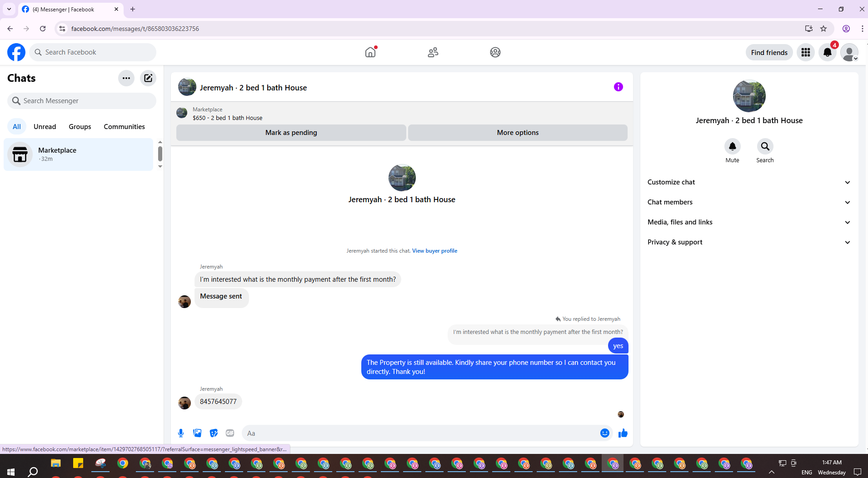868x478 pixels.
Task: Open Windows notification center
Action: click(x=858, y=472)
